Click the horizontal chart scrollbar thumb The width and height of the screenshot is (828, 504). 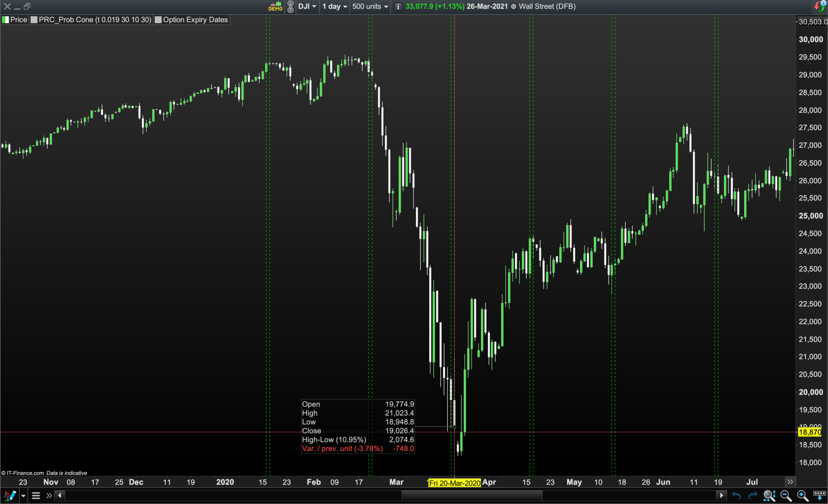(x=471, y=495)
